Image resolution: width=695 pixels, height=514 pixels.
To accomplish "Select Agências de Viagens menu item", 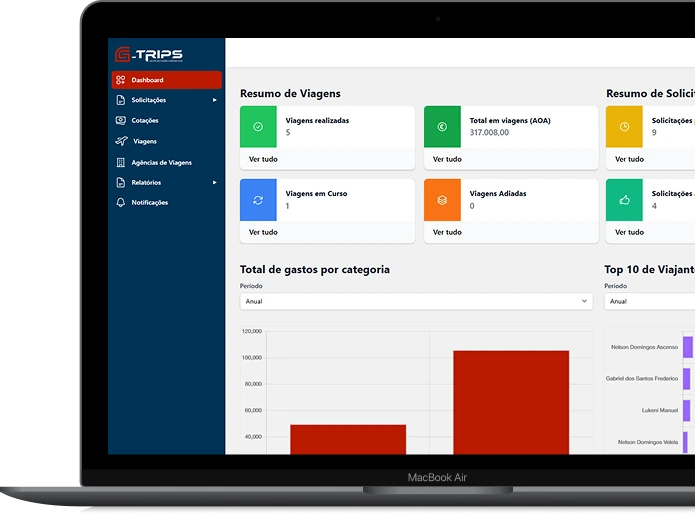I will coord(161,162).
